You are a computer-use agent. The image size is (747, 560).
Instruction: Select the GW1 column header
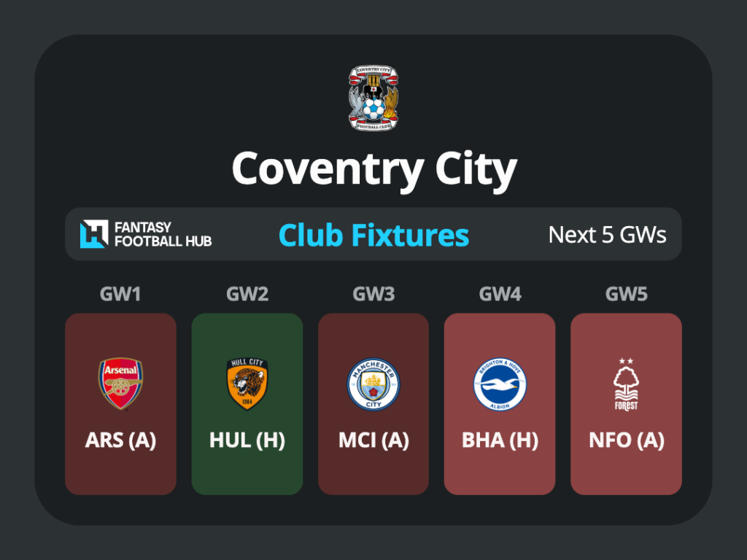tap(120, 294)
